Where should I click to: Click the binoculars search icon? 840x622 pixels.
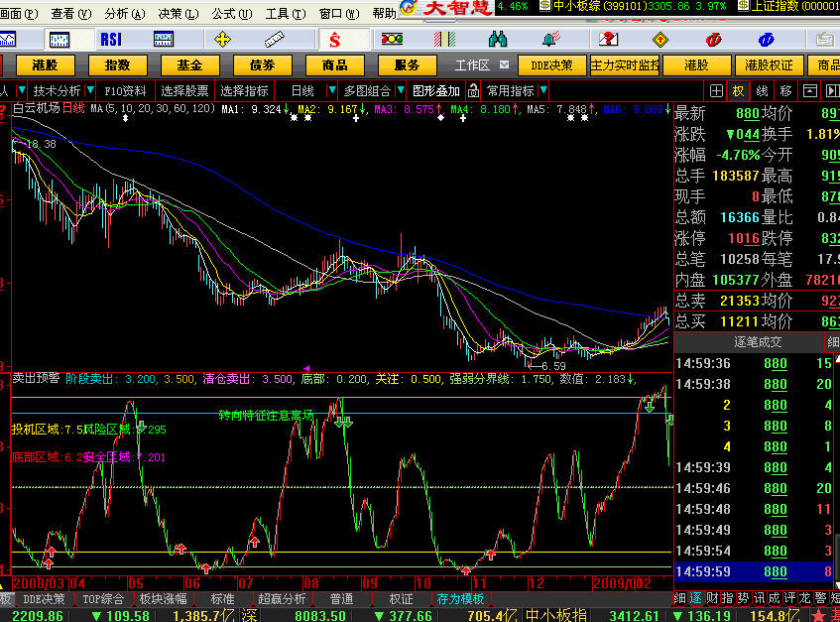point(498,39)
